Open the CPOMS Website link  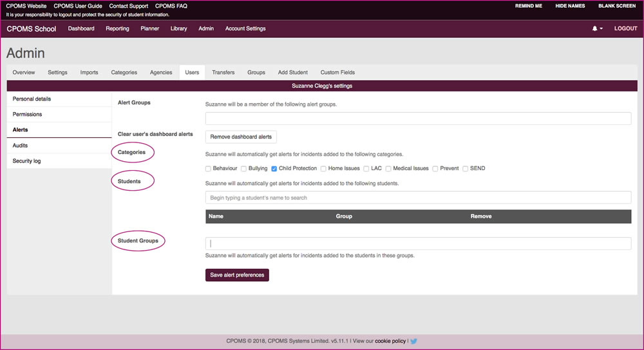tap(26, 6)
